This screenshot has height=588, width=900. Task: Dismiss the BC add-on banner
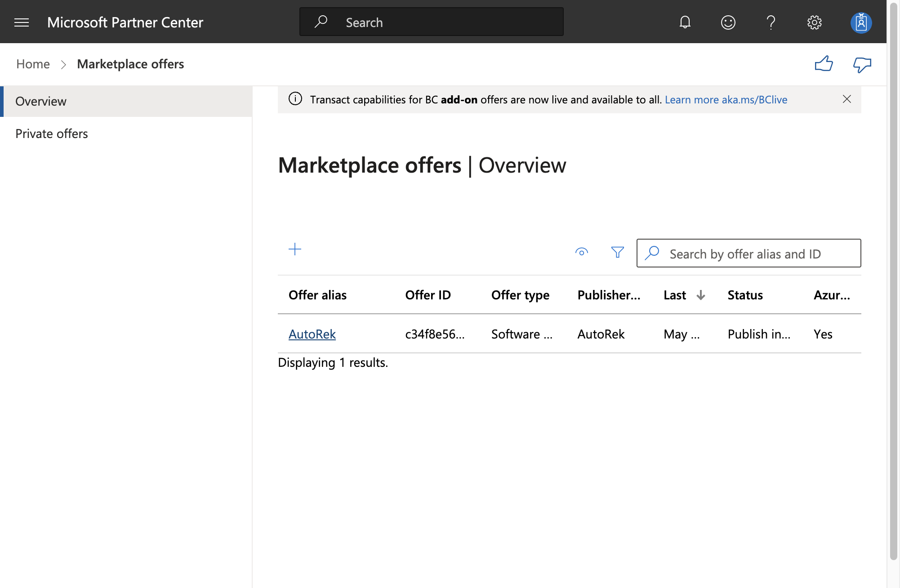point(847,99)
